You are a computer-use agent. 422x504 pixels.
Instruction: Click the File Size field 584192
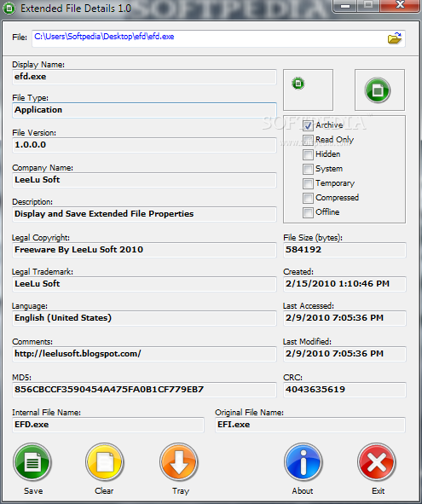coord(344,250)
